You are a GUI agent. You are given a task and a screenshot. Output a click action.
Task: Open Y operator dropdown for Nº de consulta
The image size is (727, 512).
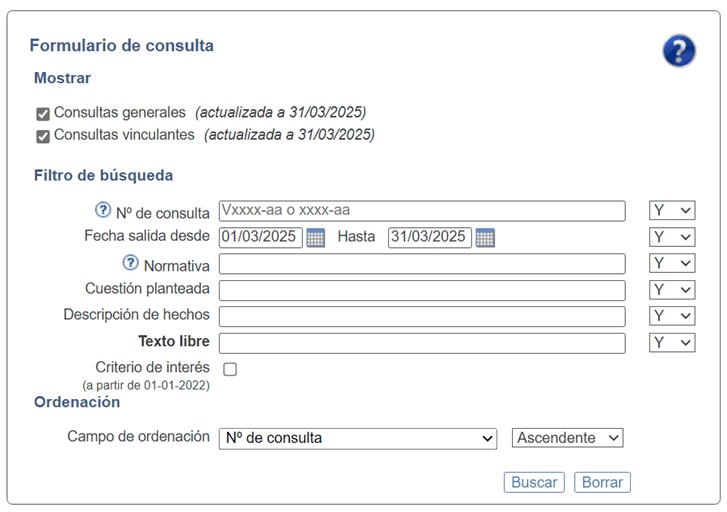672,211
